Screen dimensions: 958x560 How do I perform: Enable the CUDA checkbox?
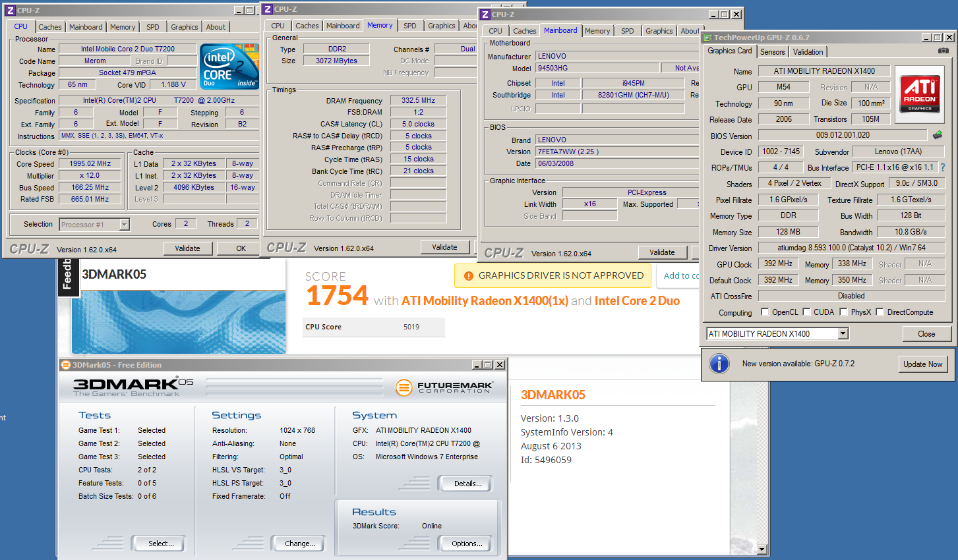coord(806,312)
